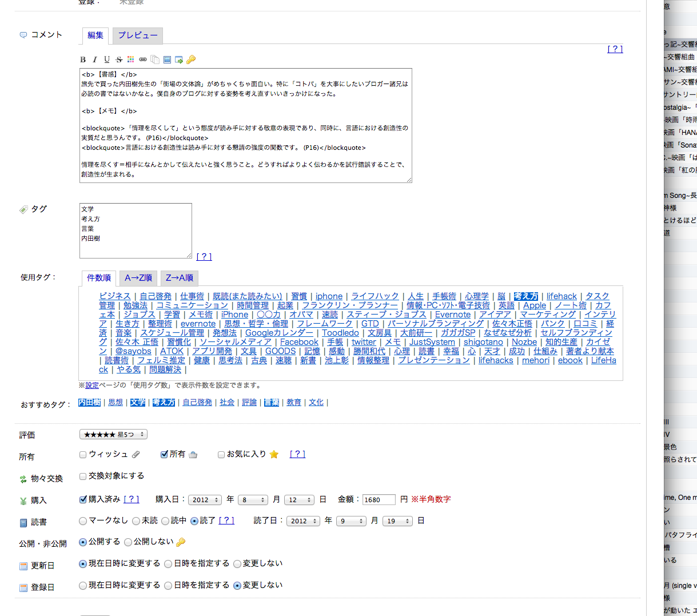Open the 評価 star rating dropdown
The height and width of the screenshot is (616, 697).
(113, 435)
